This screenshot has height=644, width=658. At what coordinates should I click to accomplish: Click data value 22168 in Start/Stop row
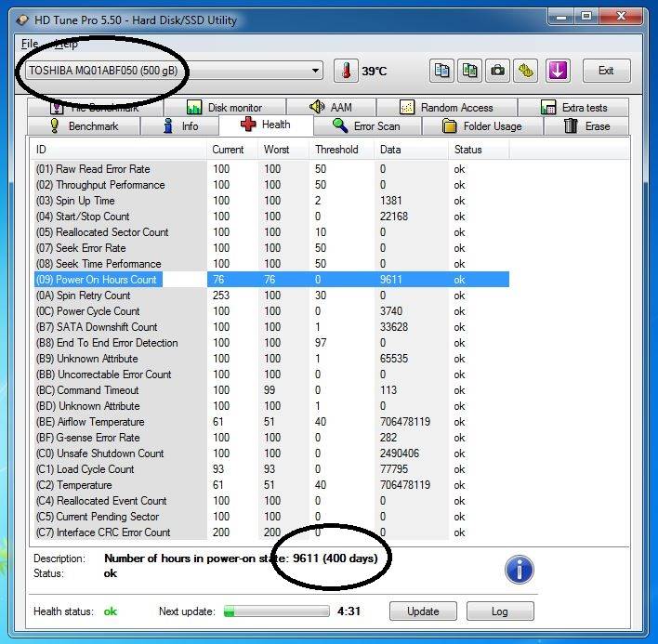(x=394, y=217)
